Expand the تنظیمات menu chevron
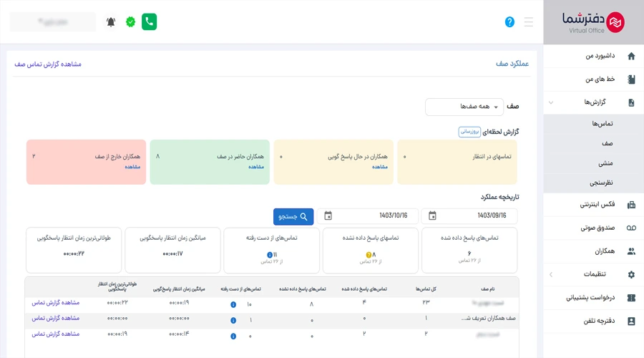 click(x=551, y=274)
